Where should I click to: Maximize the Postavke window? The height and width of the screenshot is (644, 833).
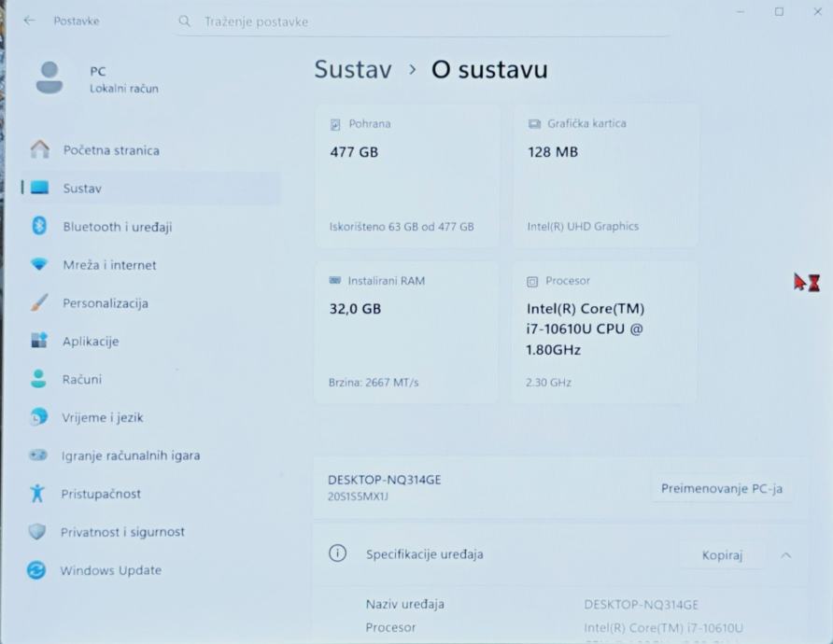coord(779,12)
